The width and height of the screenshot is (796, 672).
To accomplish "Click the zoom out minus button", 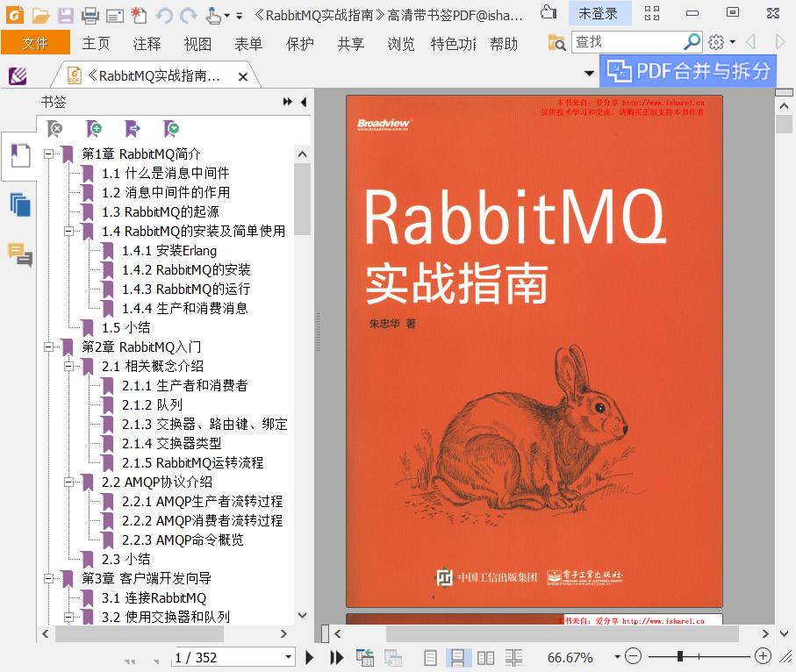I will coord(633,656).
